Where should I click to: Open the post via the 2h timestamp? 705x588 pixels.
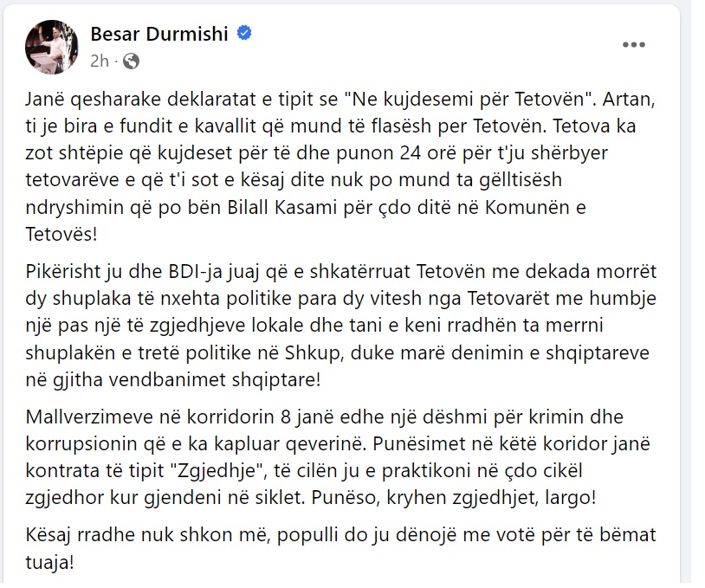(x=100, y=61)
